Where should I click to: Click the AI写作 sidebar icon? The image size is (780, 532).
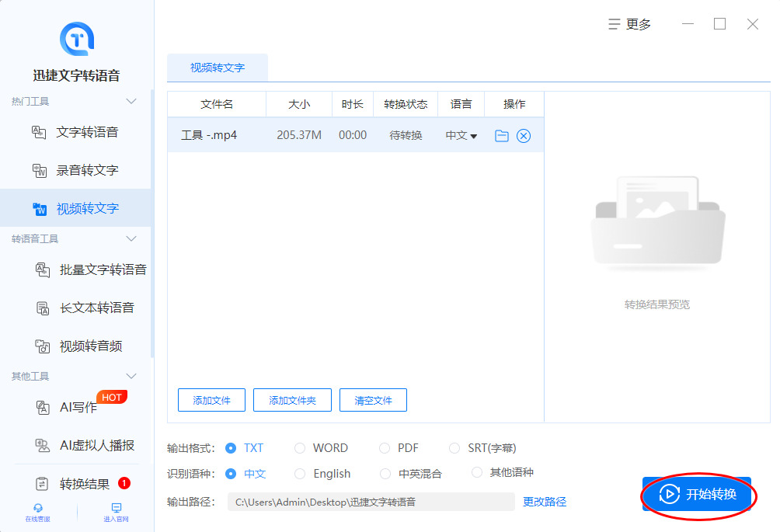pos(42,408)
